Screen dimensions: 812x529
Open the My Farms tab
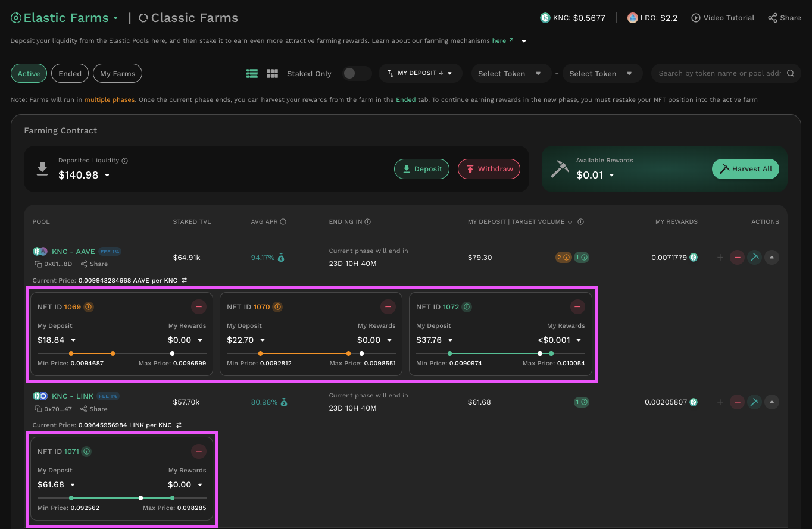pos(117,73)
